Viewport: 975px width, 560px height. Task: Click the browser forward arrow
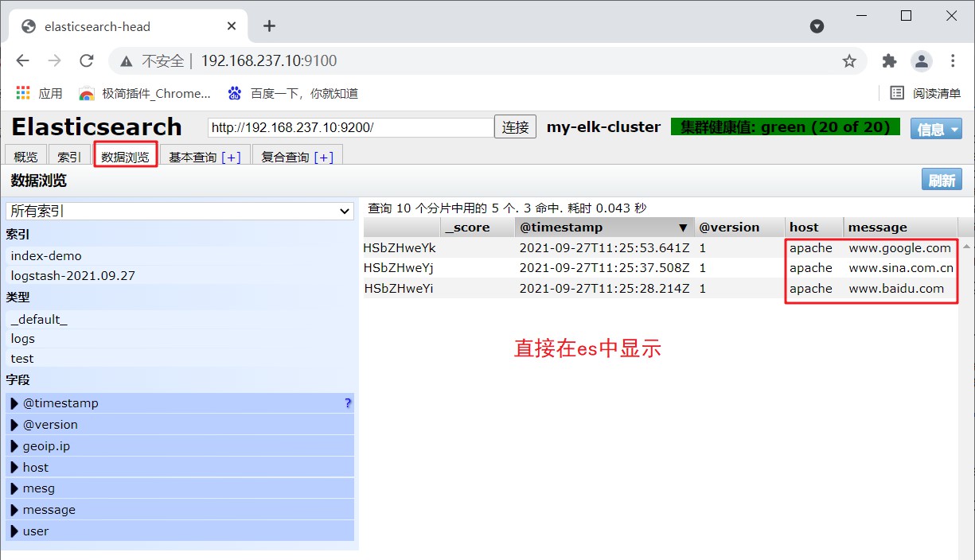[54, 61]
